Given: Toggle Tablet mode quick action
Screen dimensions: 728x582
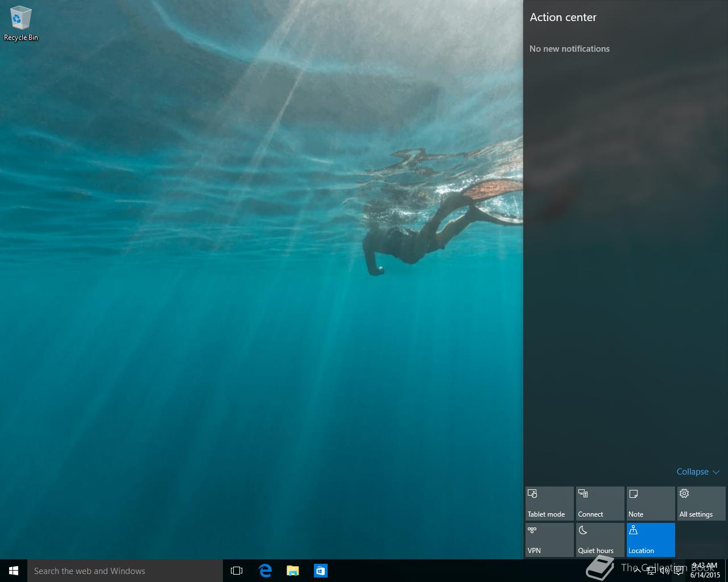Looking at the screenshot, I should tap(549, 504).
